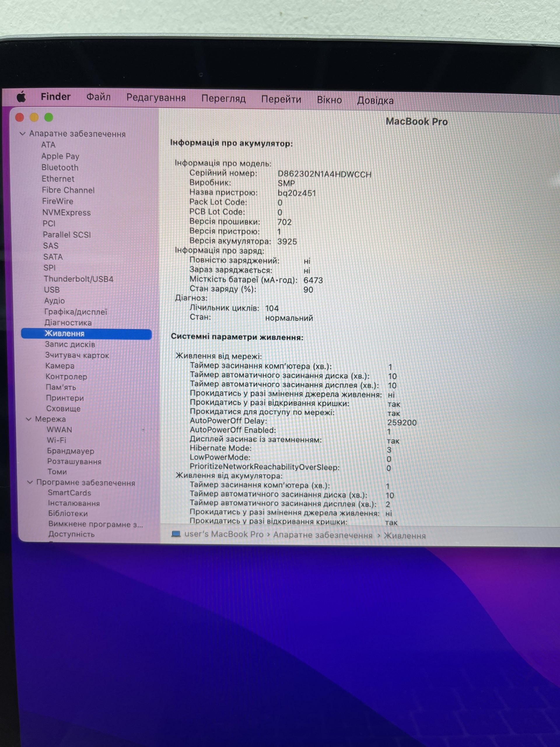Select Розташування in the sidebar
Image resolution: width=560 pixels, height=747 pixels.
[74, 461]
